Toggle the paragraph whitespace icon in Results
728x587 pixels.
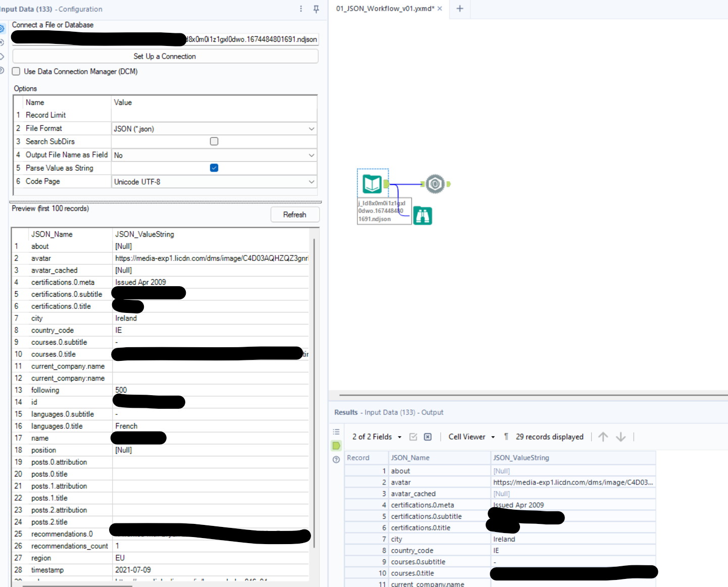506,437
